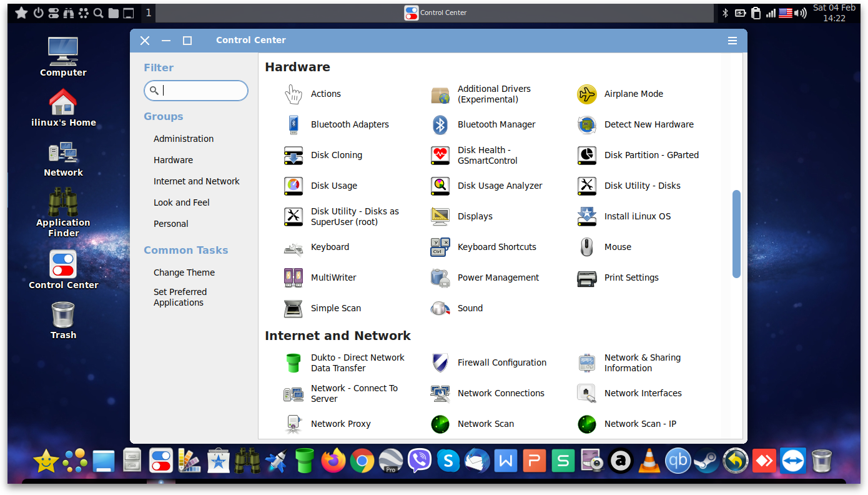
Task: Open Control Center hamburger menu
Action: click(x=732, y=41)
